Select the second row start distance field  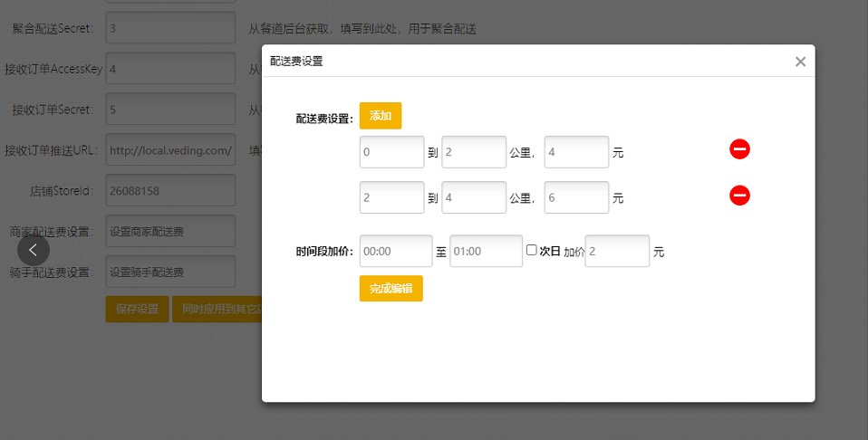pos(391,197)
